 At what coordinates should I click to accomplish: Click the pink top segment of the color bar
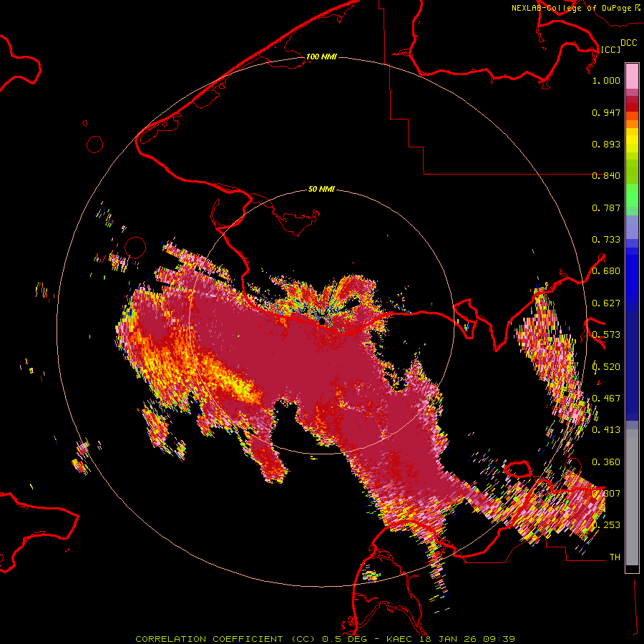pos(632,76)
